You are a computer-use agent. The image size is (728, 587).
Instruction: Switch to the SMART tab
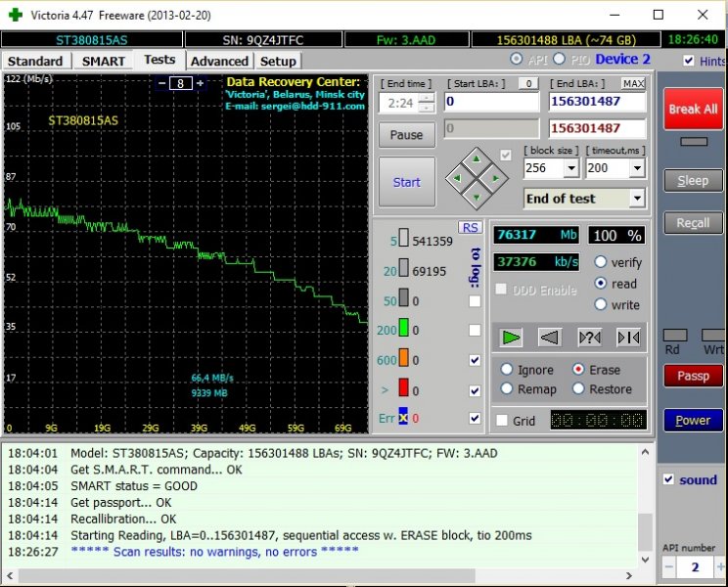[x=103, y=61]
